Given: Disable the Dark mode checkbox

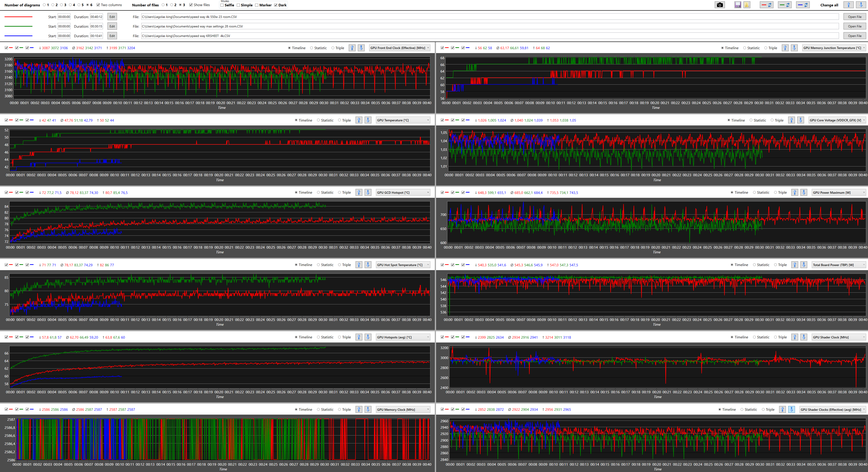Looking at the screenshot, I should tap(276, 5).
